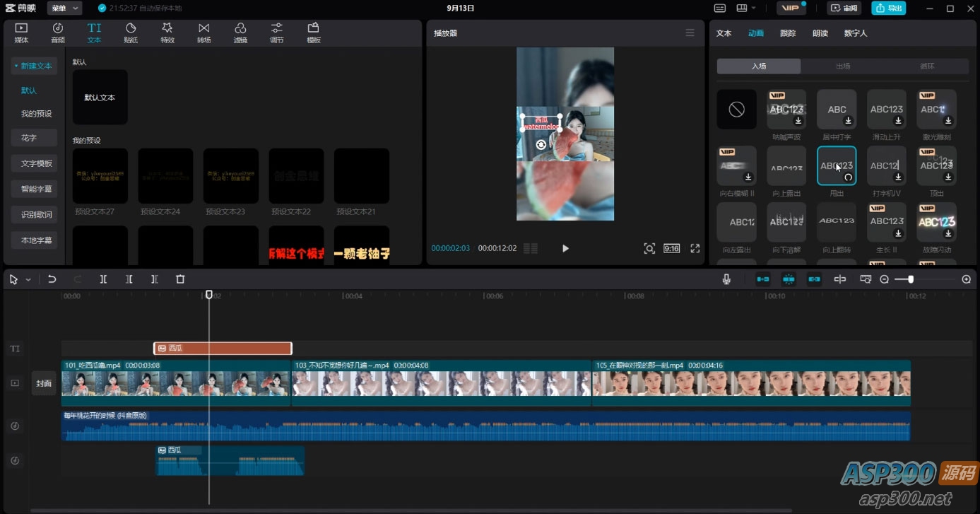This screenshot has height=514, width=980.
Task: Collapse the 新建文本 category
Action: 34,66
